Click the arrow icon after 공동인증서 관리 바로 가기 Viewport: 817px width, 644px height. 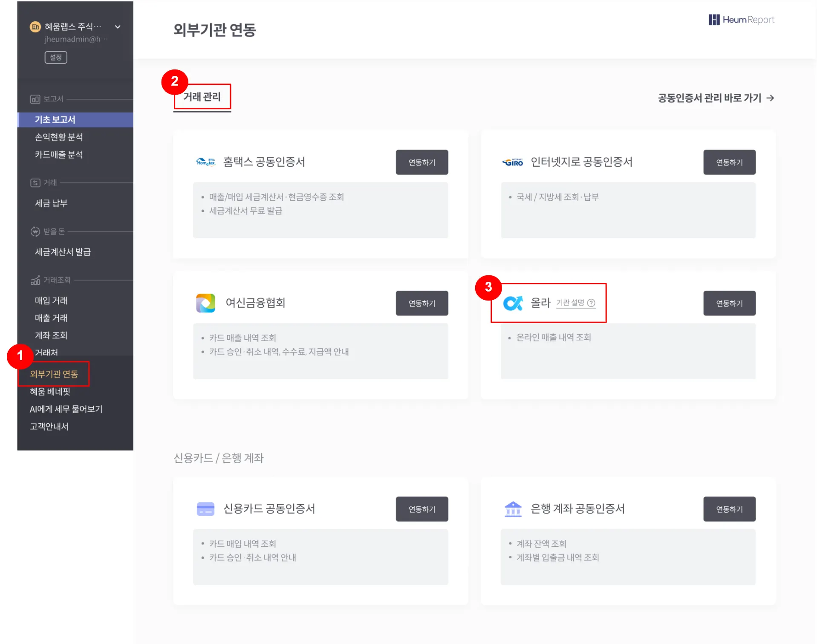(770, 98)
